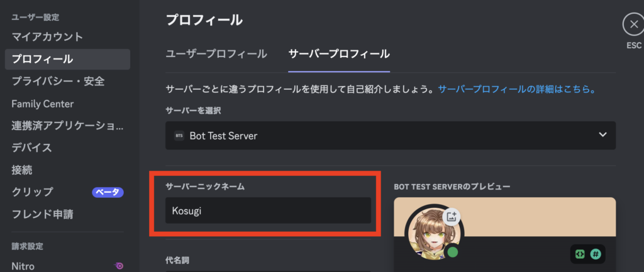The height and width of the screenshot is (272, 644).
Task: Click the green code badge on profile preview
Action: point(580,254)
